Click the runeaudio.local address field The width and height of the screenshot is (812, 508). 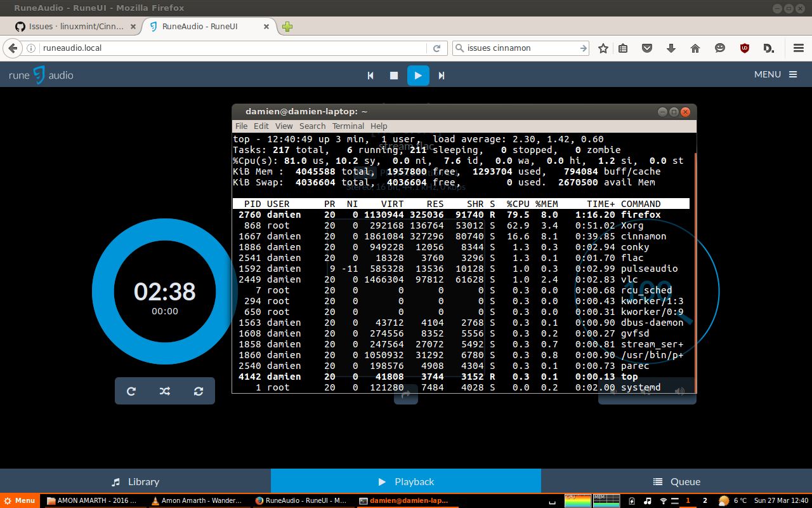(x=233, y=48)
